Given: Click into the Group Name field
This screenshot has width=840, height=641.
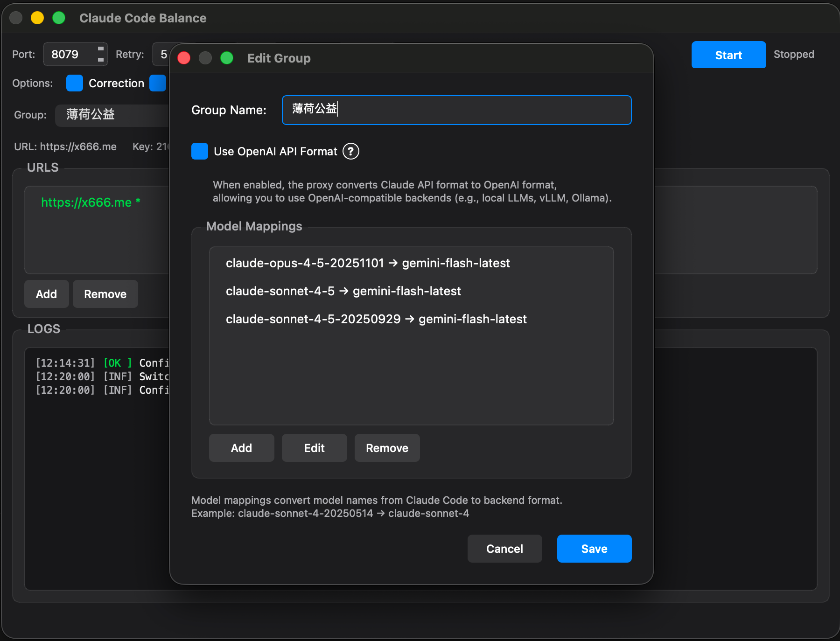Looking at the screenshot, I should tap(456, 110).
